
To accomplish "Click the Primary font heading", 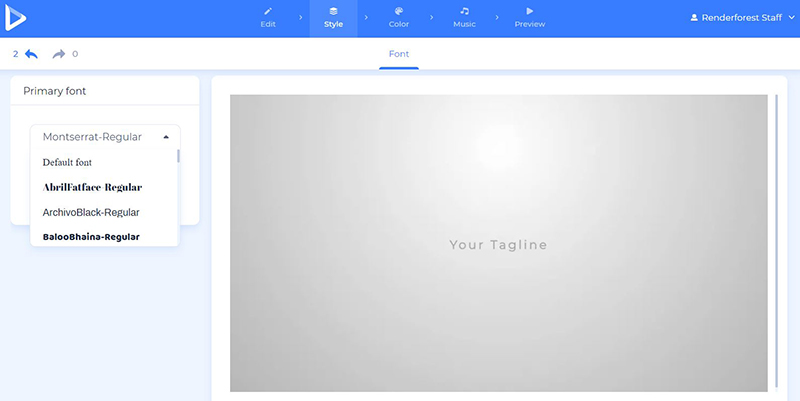I will click(55, 91).
